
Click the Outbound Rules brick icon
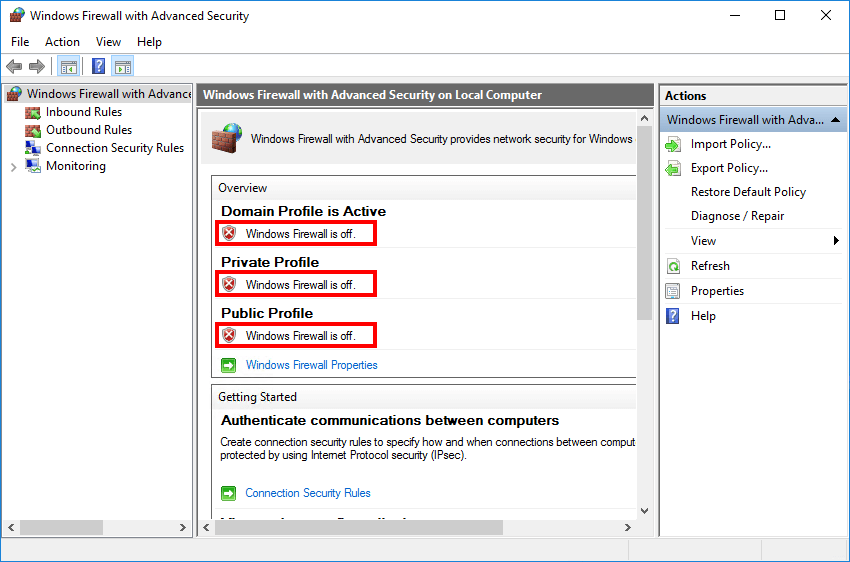click(x=33, y=130)
